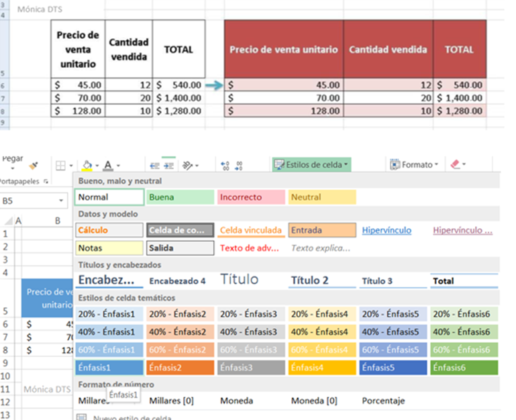Screen dimensions: 516x420
Task: Open the Fill Color dropdown arrow
Action: coord(97,166)
